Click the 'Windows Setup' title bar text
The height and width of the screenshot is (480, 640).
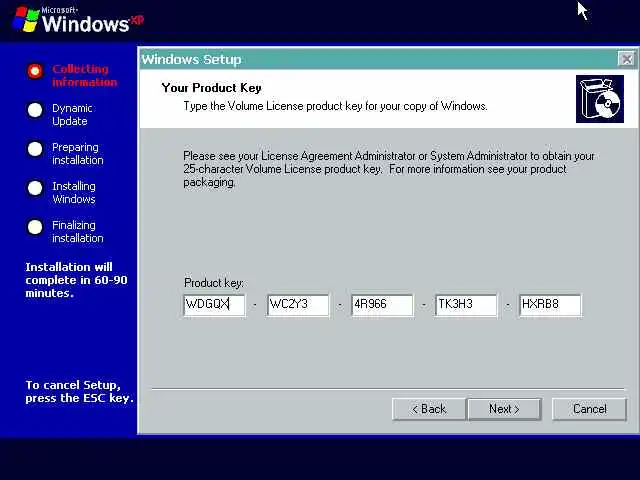[191, 60]
